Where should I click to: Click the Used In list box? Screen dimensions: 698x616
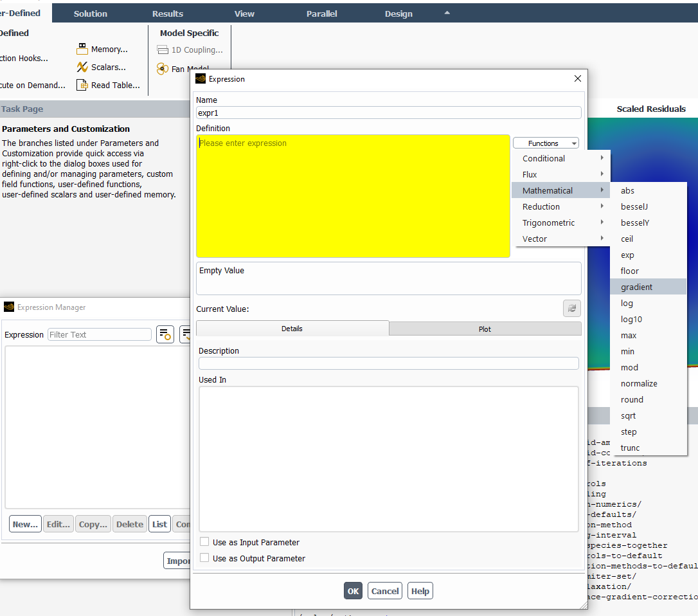coord(389,458)
